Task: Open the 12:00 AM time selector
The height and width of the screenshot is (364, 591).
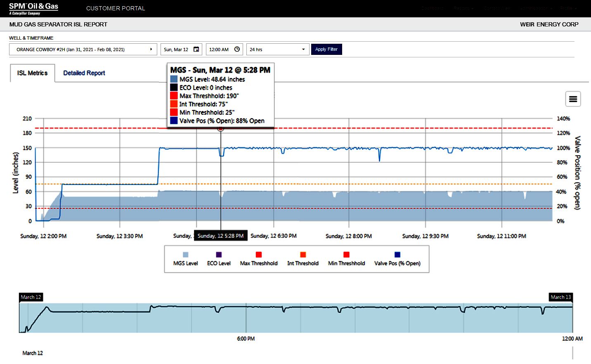Action: coord(219,50)
